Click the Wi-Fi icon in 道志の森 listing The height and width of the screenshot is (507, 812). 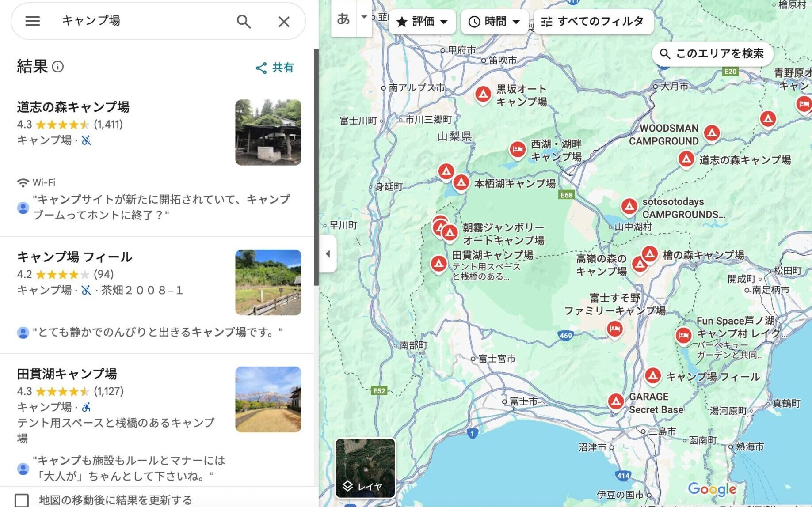23,182
